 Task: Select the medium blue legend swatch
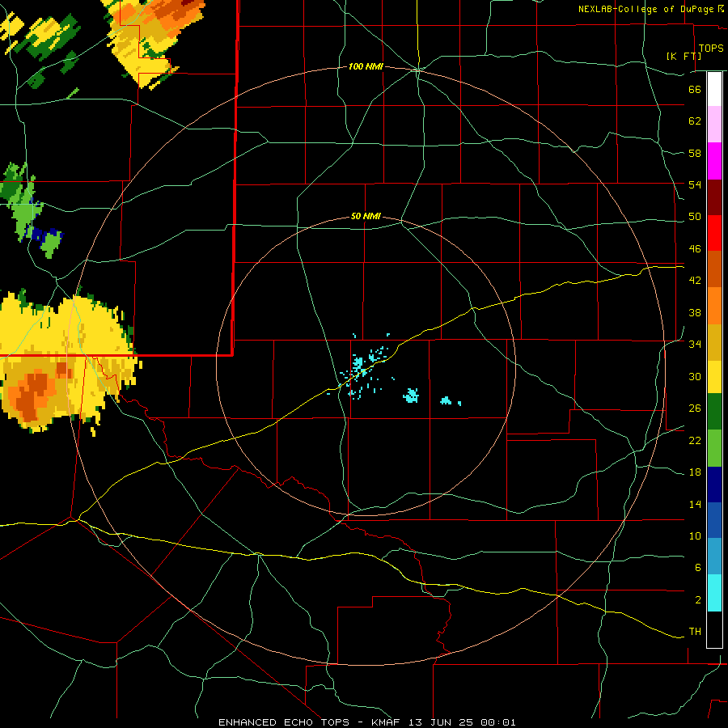pyautogui.click(x=714, y=520)
